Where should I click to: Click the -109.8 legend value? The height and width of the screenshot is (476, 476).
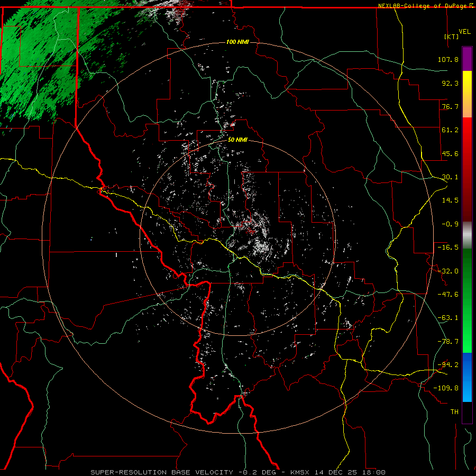pyautogui.click(x=446, y=388)
